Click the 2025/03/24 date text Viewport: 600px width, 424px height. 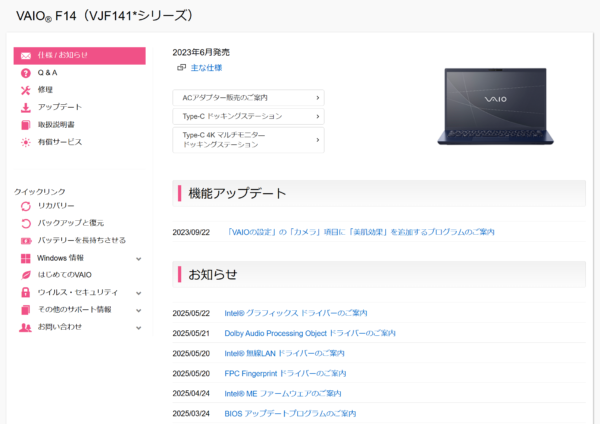(191, 414)
